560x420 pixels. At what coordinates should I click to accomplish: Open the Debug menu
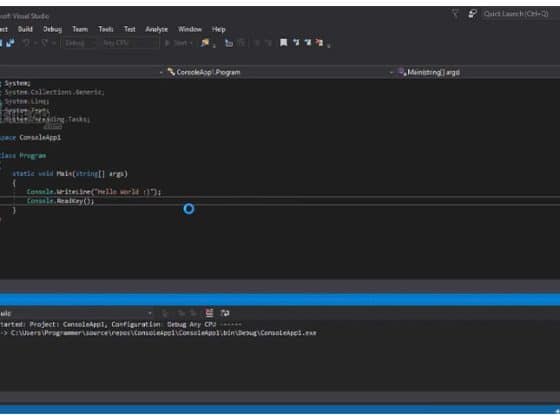coord(52,29)
